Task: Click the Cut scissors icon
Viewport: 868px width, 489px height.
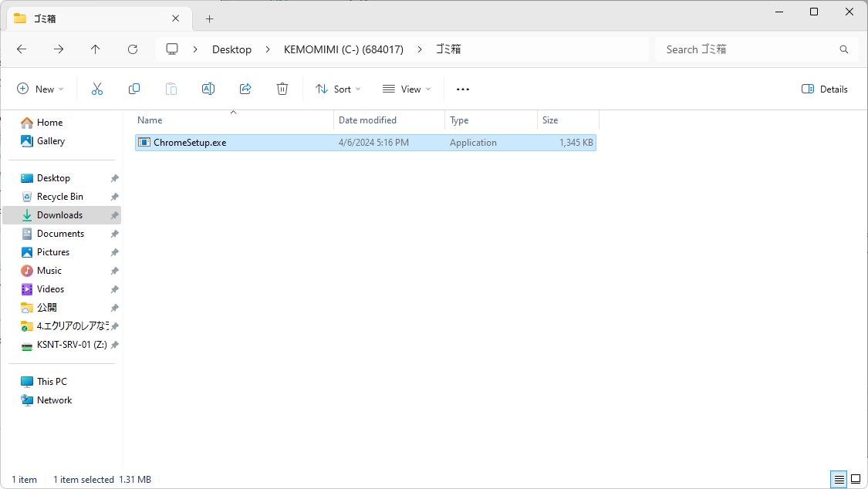Action: pyautogui.click(x=97, y=89)
